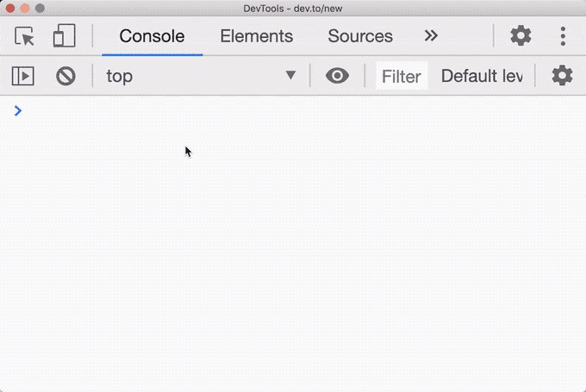The image size is (586, 392).
Task: Create a live expression via eye icon
Action: pos(337,76)
